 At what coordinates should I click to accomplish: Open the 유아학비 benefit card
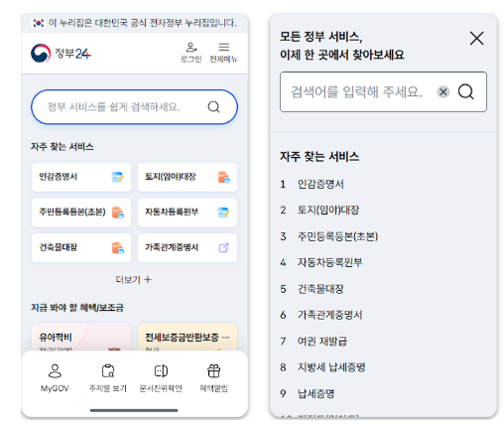(81, 337)
